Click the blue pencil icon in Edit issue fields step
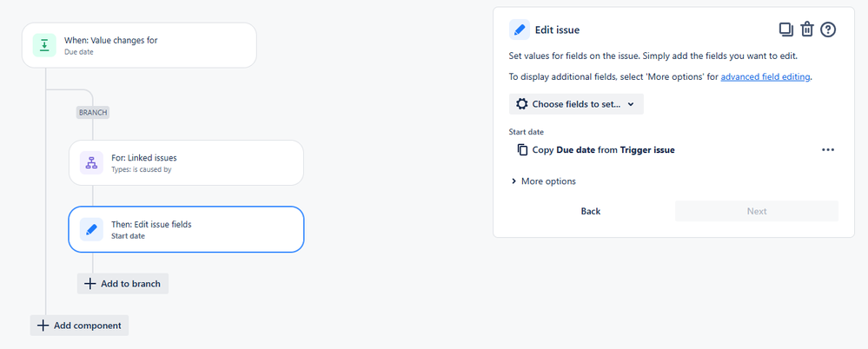Screen dimensions: 868x349 pos(91,229)
